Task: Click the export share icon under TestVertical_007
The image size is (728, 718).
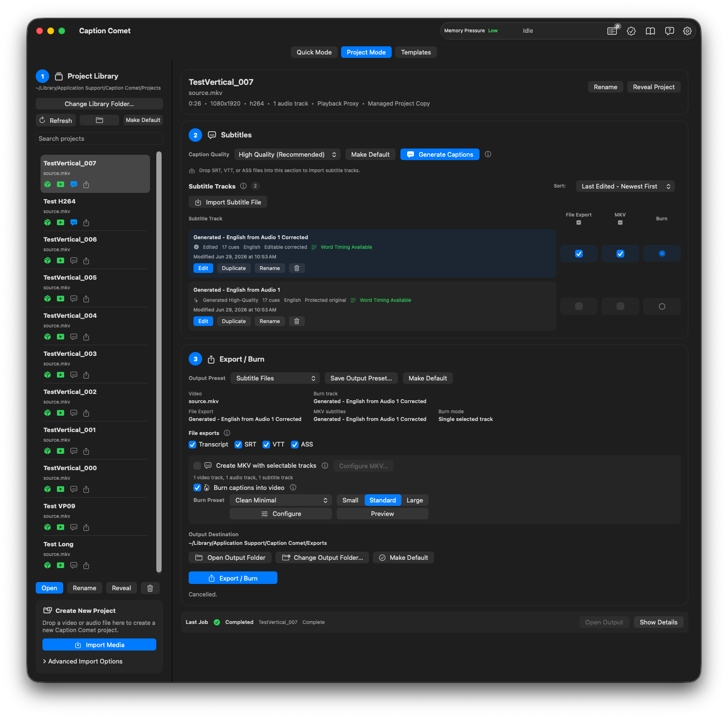Action: pos(86,184)
